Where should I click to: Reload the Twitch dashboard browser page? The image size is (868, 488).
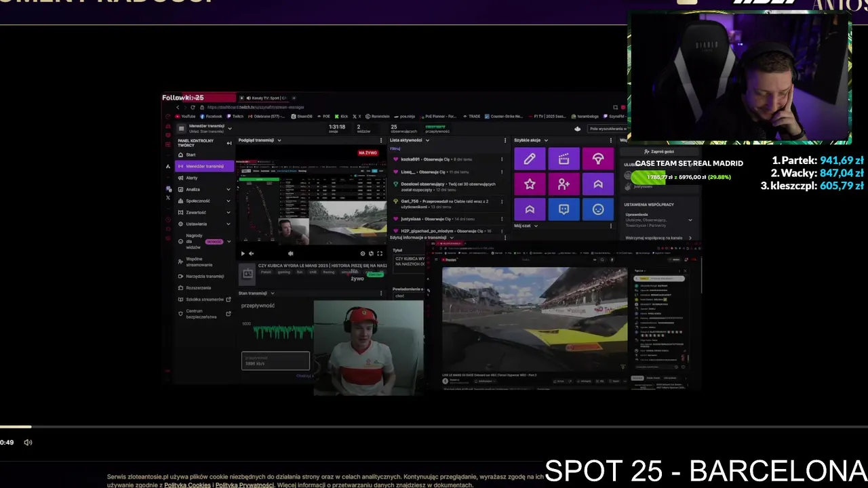pos(193,107)
